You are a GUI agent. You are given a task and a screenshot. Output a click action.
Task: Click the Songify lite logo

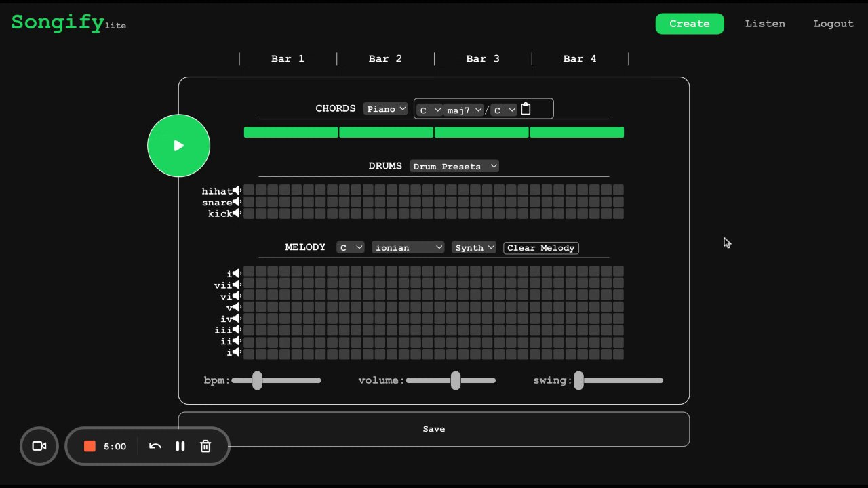tap(68, 22)
